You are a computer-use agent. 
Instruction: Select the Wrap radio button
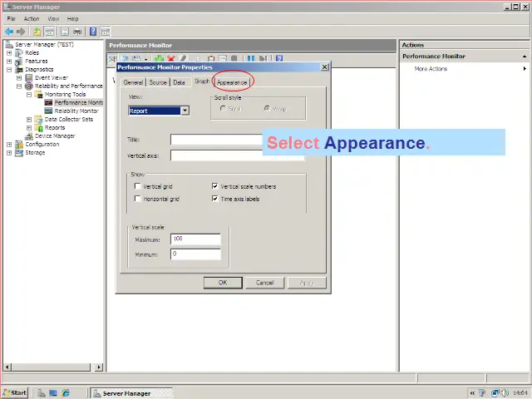[267, 109]
